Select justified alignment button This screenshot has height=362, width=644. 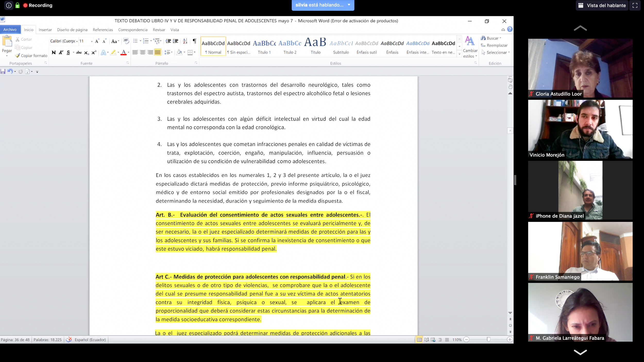click(158, 53)
